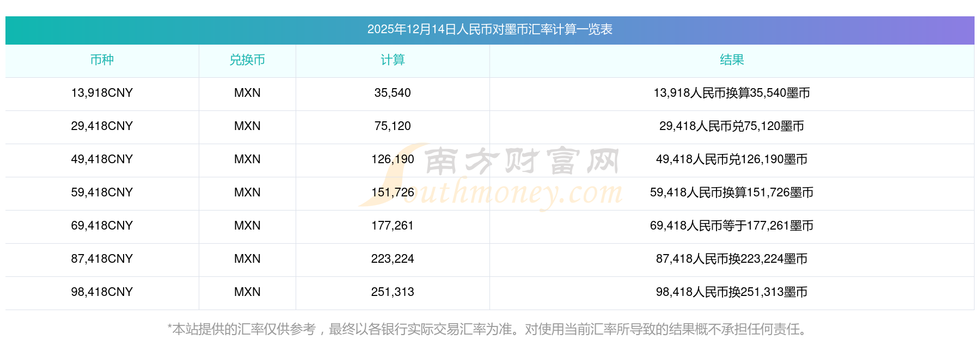The width and height of the screenshot is (980, 346).
Task: Select the 87,418CNY cell
Action: coord(102,259)
